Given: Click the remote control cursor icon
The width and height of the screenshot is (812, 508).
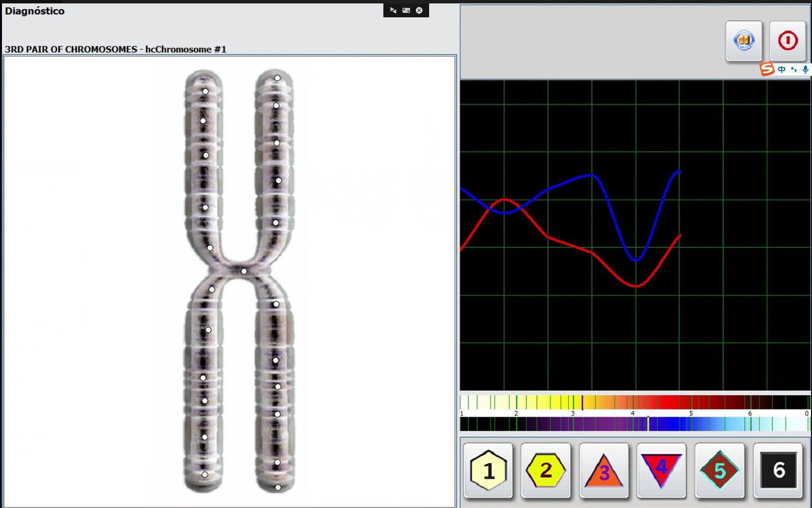Looking at the screenshot, I should point(393,10).
